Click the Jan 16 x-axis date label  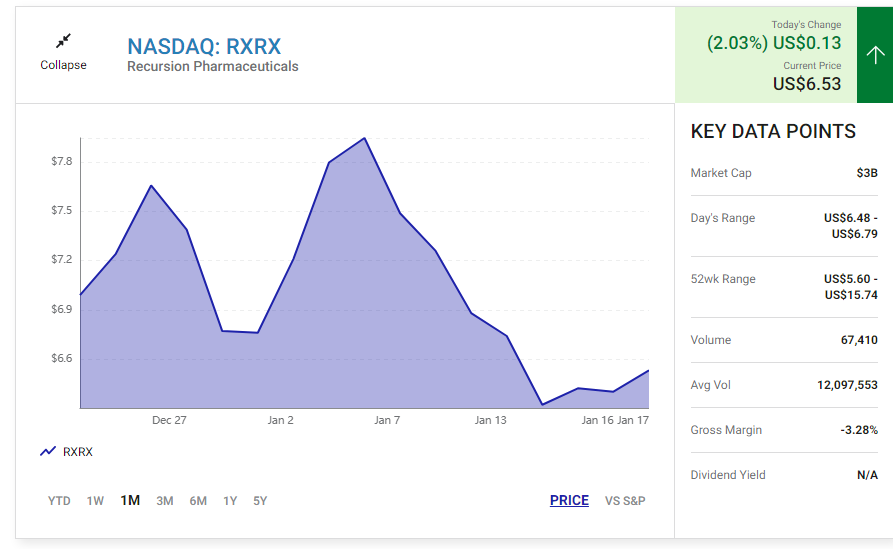click(x=597, y=420)
